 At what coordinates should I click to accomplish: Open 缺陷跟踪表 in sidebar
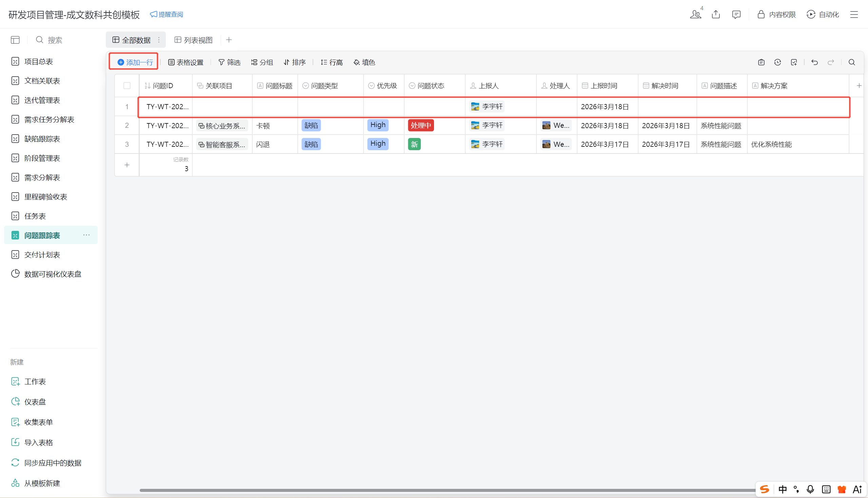(42, 139)
